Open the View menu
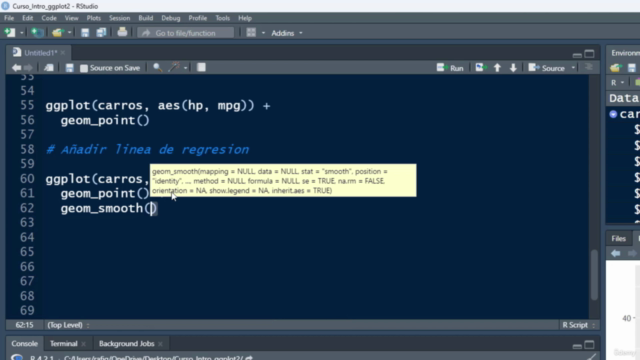Image resolution: width=640 pixels, height=360 pixels. pos(71,18)
